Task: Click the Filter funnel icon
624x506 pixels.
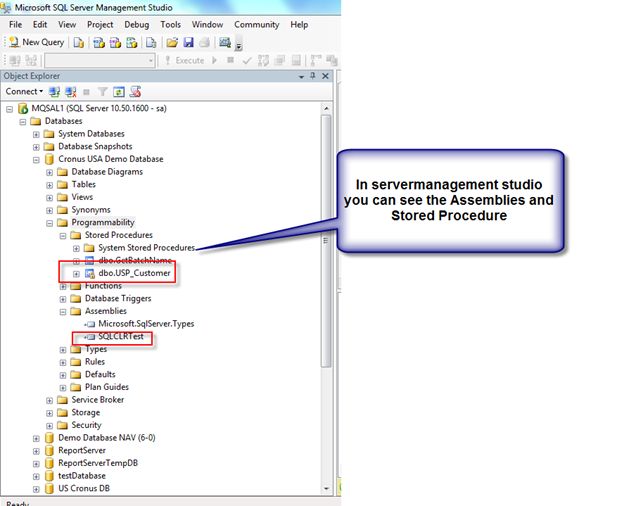Action: pyautogui.click(x=103, y=92)
